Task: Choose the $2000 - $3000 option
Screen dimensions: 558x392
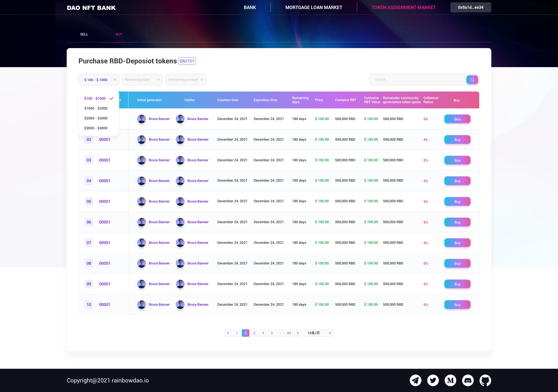Action: (x=96, y=118)
